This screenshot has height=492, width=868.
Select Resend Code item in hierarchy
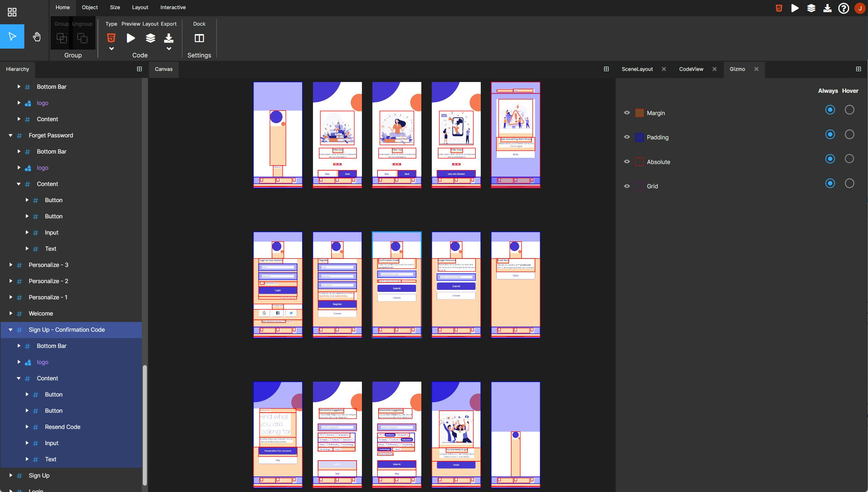[62, 427]
